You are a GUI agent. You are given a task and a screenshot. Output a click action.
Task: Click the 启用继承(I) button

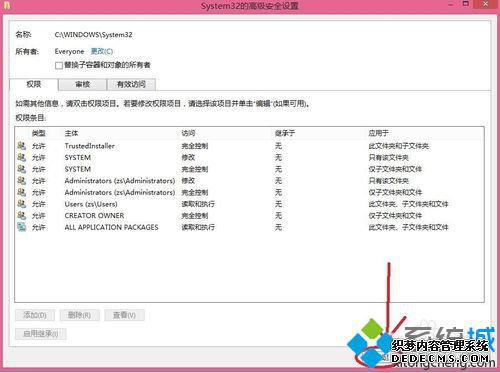pos(40,334)
